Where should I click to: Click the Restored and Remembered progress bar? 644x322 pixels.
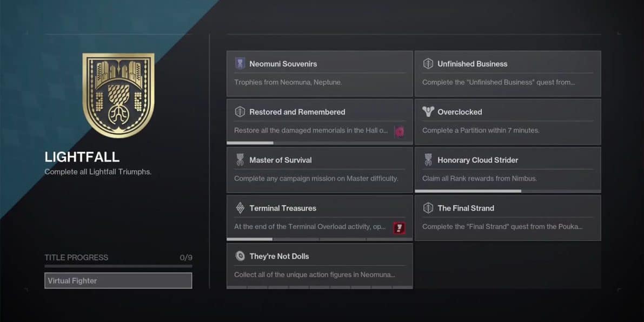tap(320, 143)
